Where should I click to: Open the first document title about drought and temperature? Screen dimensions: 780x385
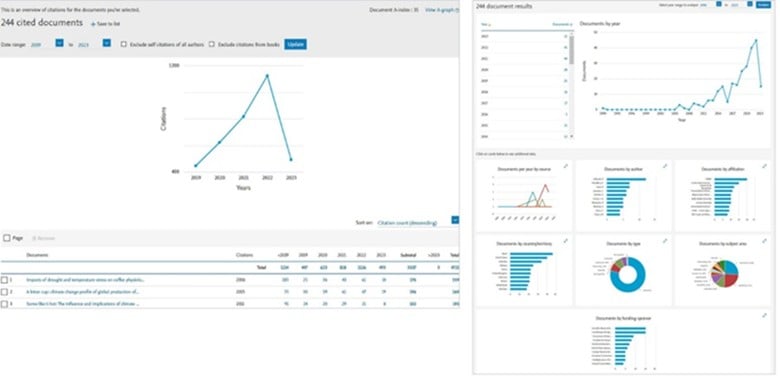click(x=85, y=280)
